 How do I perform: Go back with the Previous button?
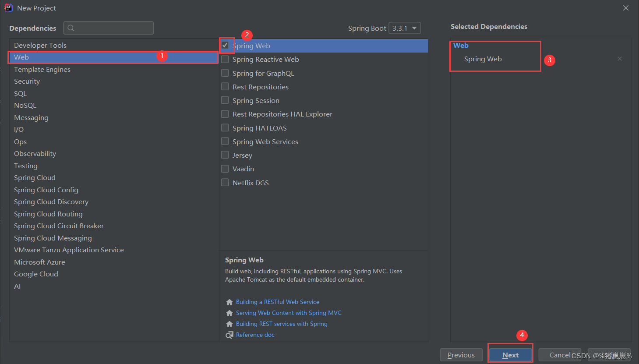[x=461, y=355]
